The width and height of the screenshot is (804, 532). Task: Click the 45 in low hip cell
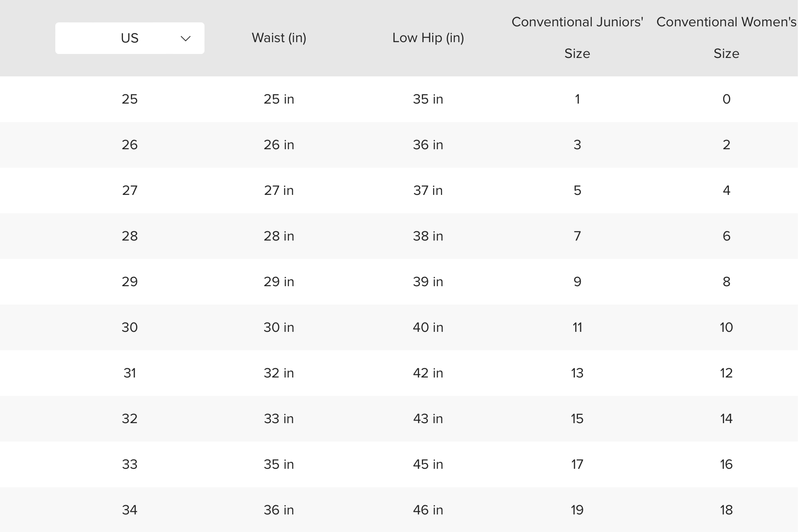(x=428, y=464)
